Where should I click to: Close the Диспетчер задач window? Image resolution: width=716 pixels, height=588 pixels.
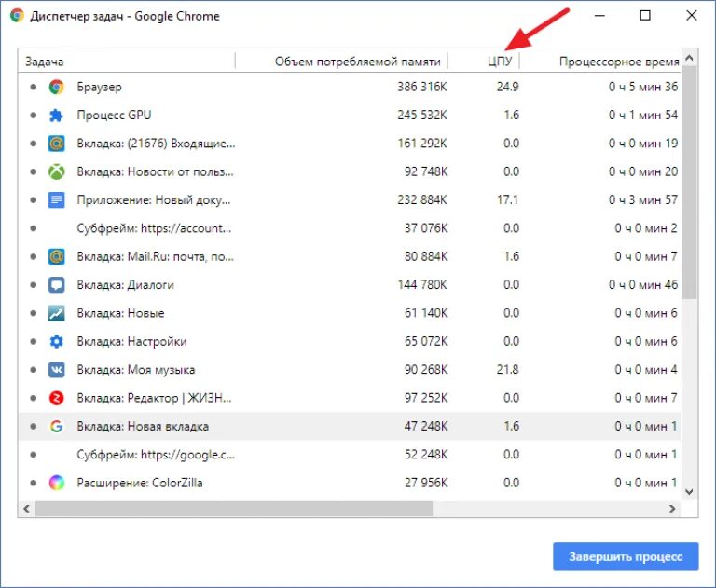click(692, 16)
